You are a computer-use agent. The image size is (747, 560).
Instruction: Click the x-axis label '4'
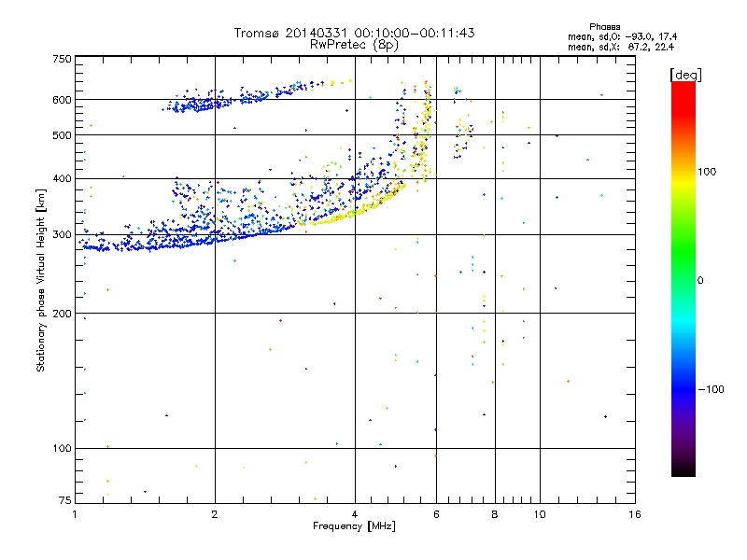pyautogui.click(x=355, y=514)
